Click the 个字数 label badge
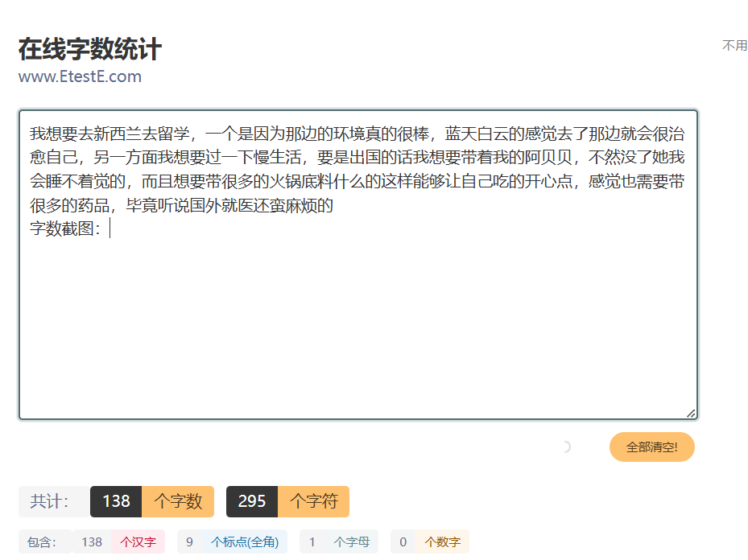Image resolution: width=748 pixels, height=560 pixels. 178,501
